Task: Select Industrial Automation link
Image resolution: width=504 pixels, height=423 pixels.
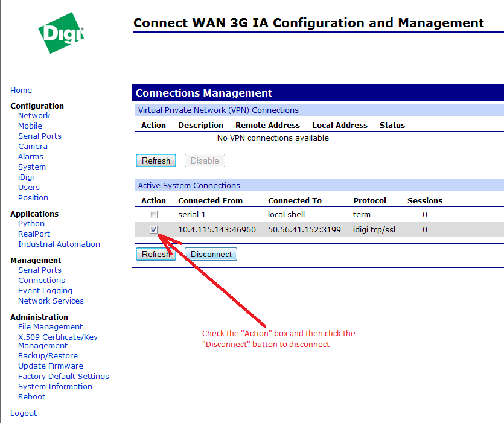Action: [x=59, y=244]
